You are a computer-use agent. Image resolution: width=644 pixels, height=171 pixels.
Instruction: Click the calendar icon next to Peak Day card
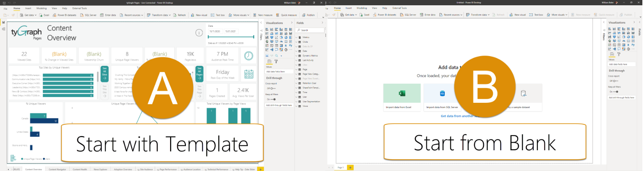(x=249, y=74)
